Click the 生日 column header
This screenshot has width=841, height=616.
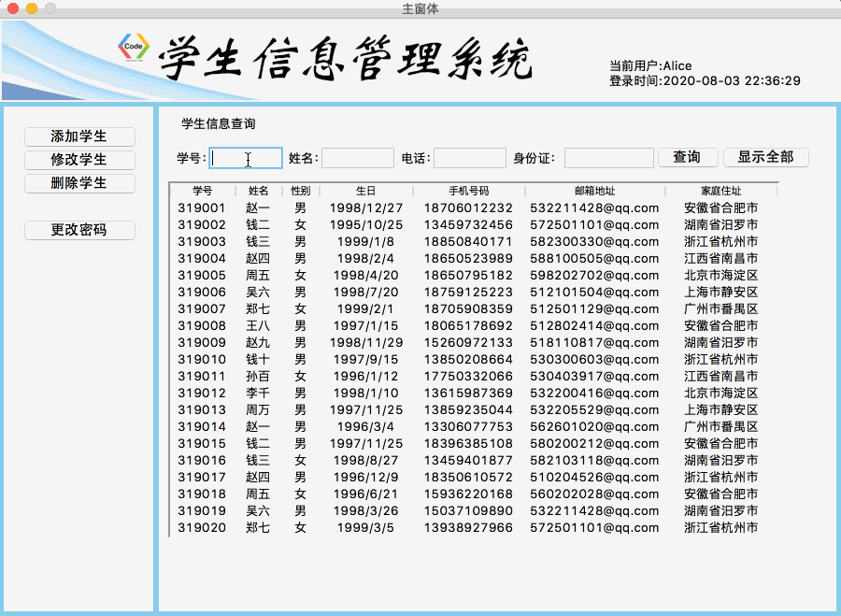coord(365,191)
